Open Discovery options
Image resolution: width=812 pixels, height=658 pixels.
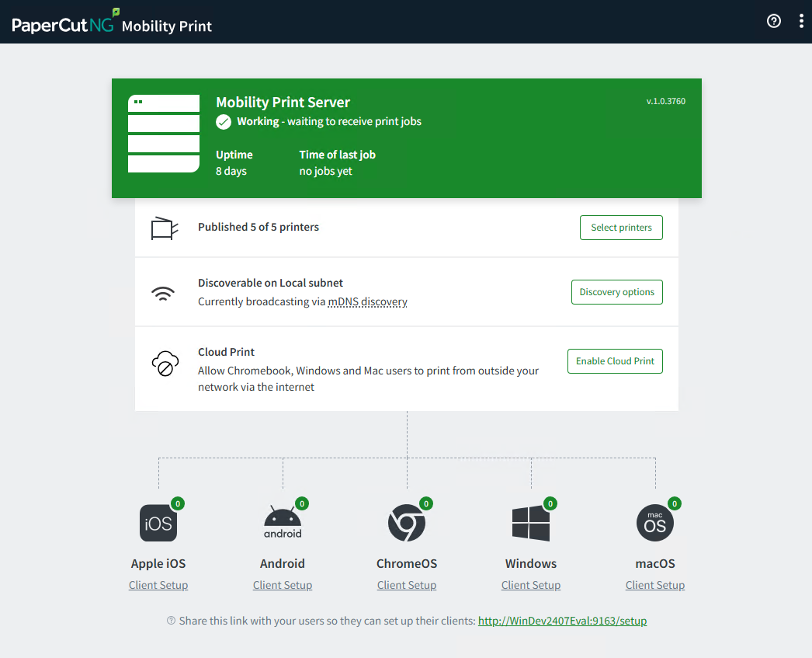[x=617, y=292]
